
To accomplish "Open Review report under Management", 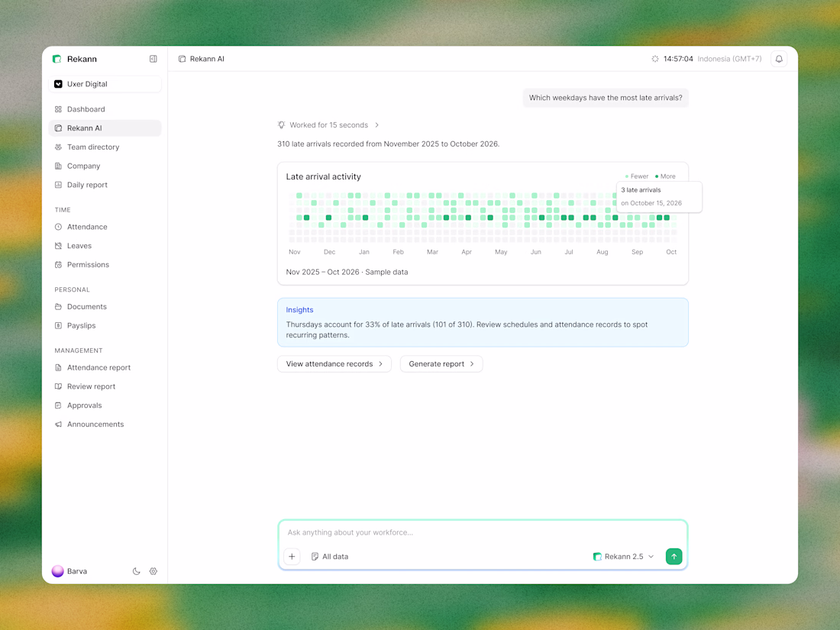I will 105,386.
